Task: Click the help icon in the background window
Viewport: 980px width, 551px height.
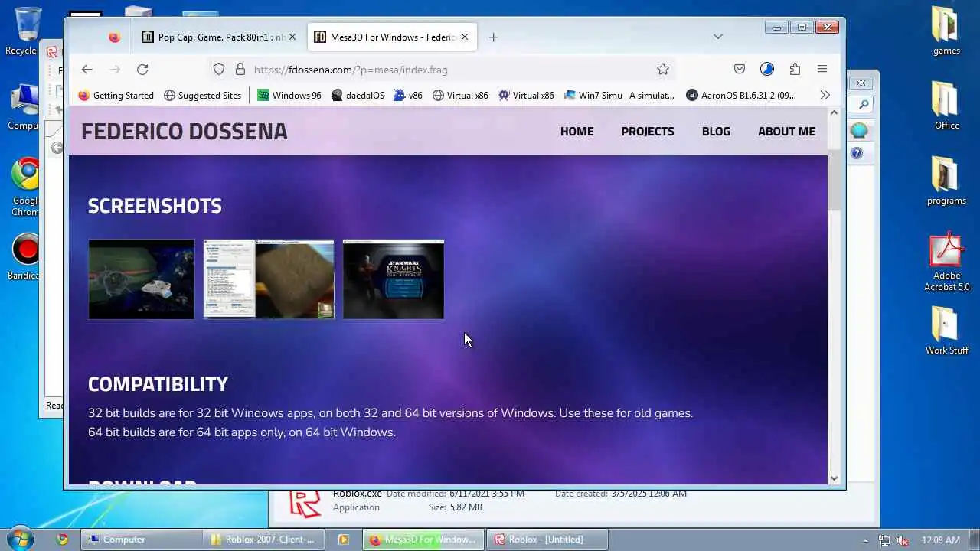Action: [x=857, y=153]
